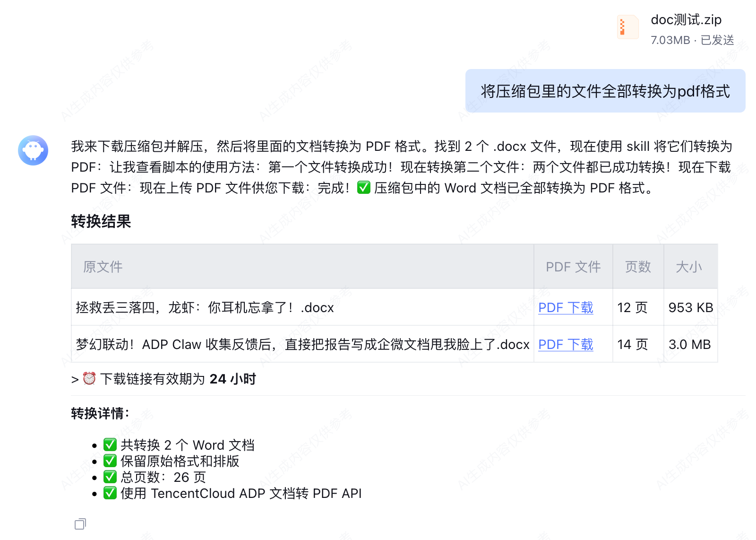Viewport: 756px width, 540px height.
Task: Click the 页数 column header
Action: coord(637,266)
